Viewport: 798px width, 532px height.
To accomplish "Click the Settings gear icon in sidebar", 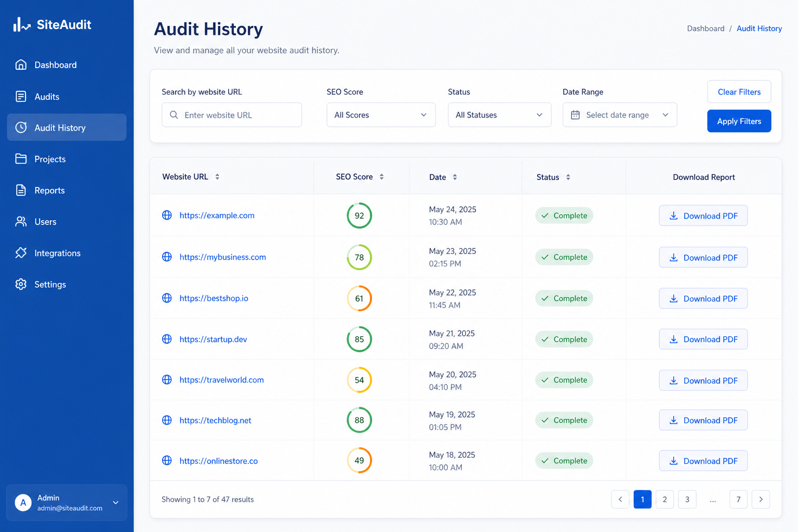I will [x=21, y=284].
